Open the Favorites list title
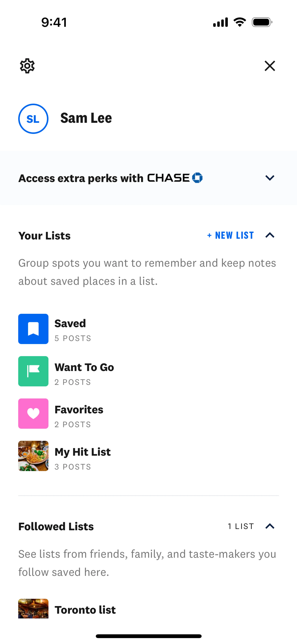This screenshot has width=297, height=644. click(79, 409)
